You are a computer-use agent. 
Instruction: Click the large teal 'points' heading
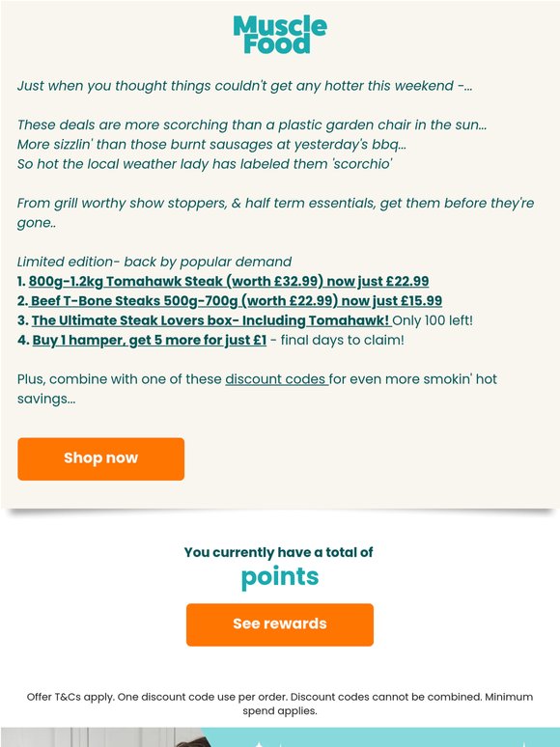pos(280,577)
